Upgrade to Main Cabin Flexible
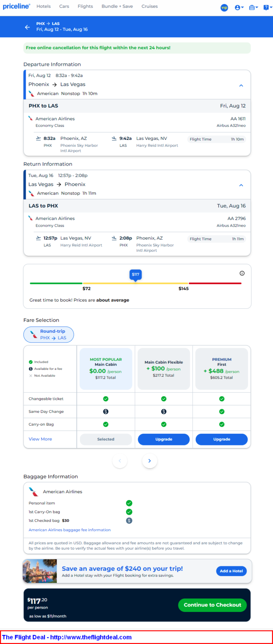 click(164, 439)
